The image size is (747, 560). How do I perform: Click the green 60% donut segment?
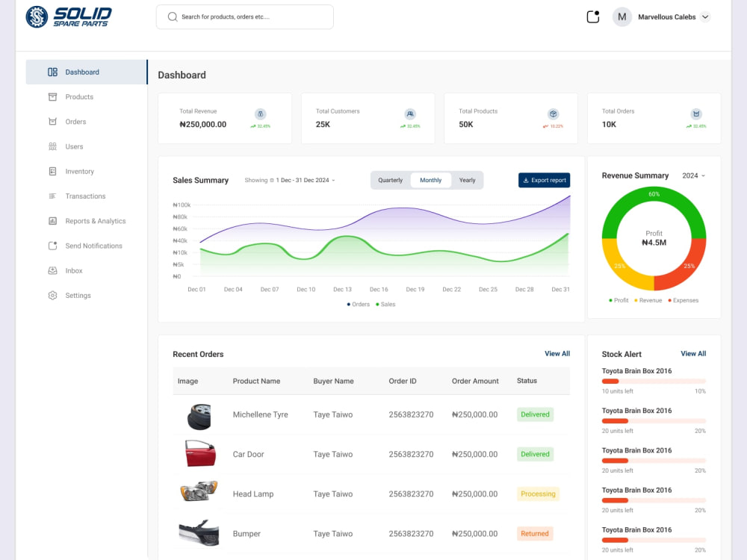(654, 194)
